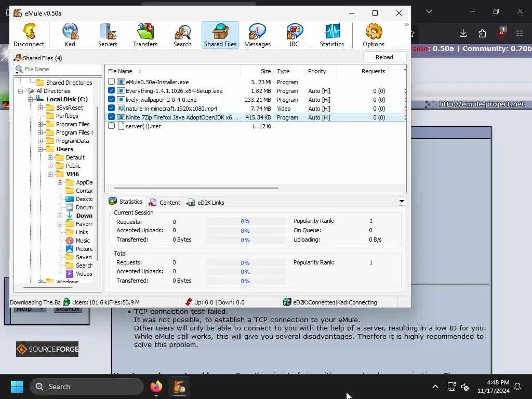This screenshot has height=399, width=532.
Task: Collapse the Users folder node
Action: click(x=40, y=149)
